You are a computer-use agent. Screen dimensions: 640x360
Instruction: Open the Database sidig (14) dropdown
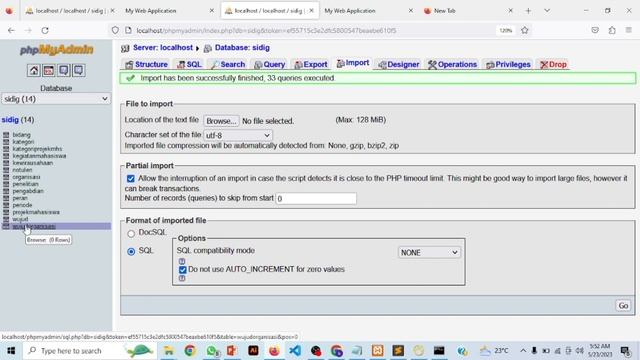(x=56, y=99)
